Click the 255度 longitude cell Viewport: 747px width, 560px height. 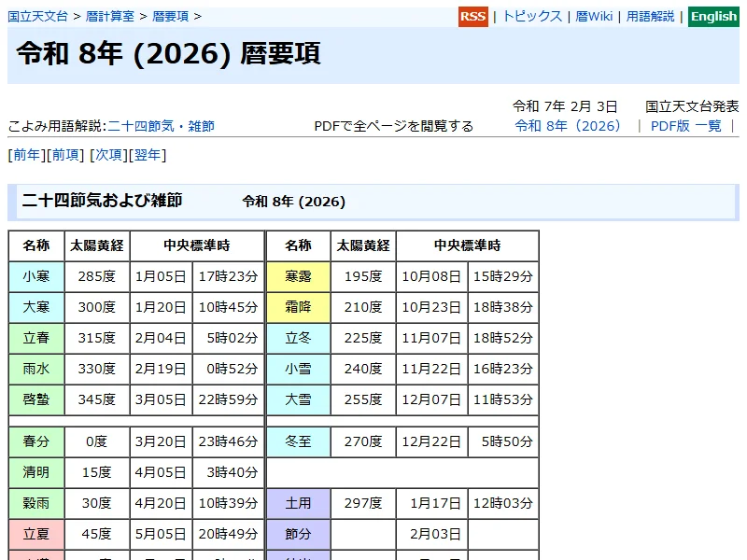click(x=363, y=399)
